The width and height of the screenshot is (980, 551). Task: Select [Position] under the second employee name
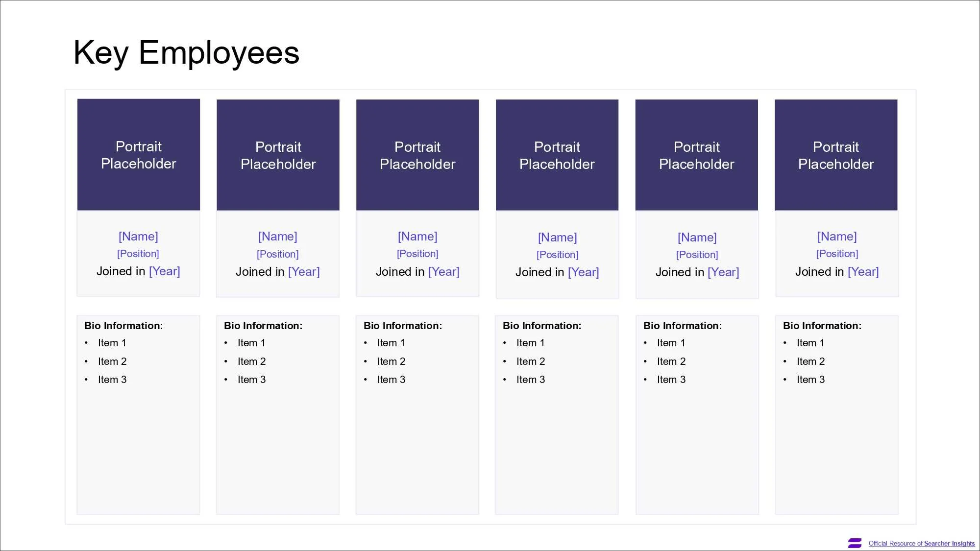[278, 254]
